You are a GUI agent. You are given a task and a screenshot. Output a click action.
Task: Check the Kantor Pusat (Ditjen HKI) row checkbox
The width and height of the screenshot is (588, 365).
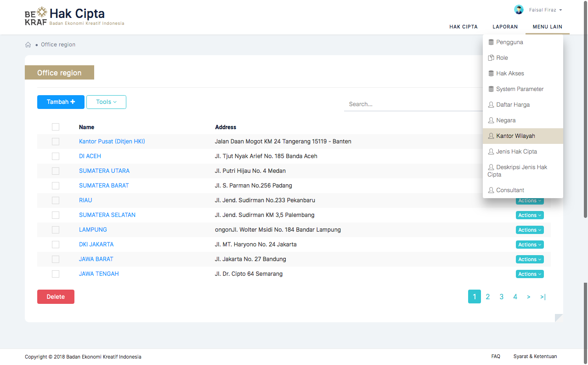point(56,142)
